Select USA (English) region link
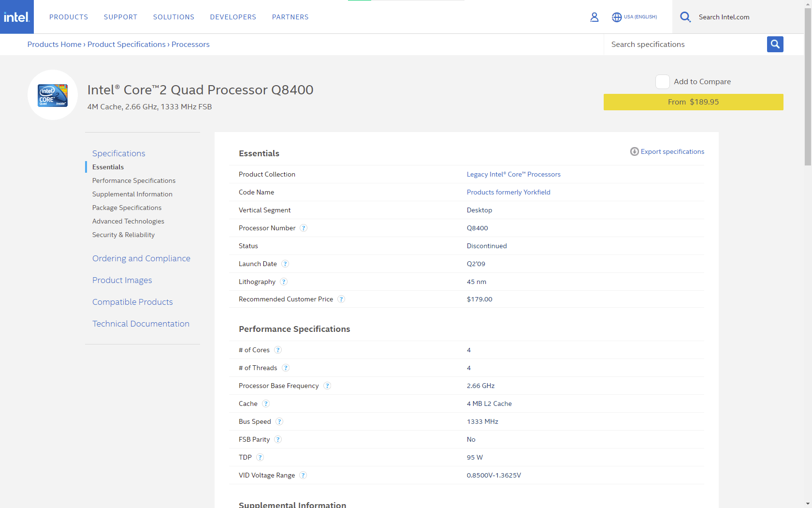 (640, 17)
